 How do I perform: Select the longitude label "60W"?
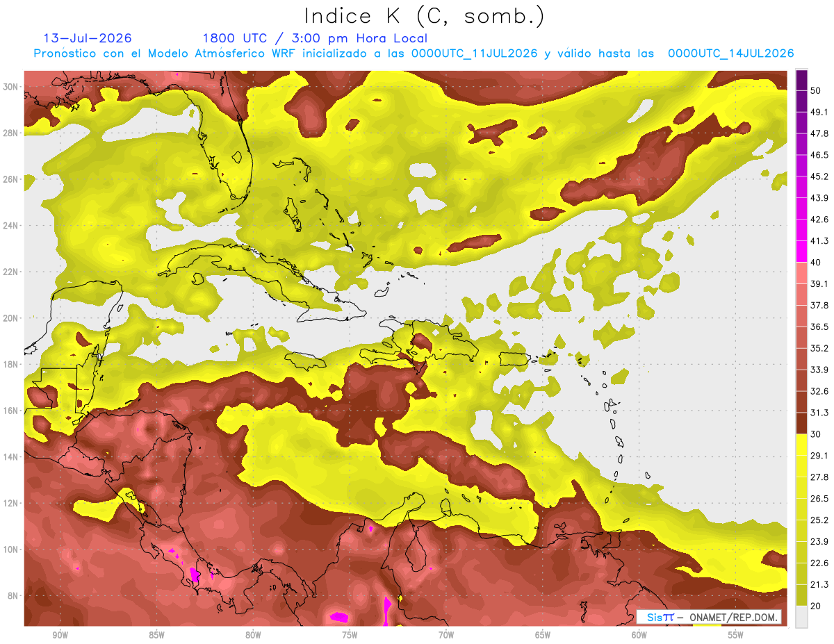pyautogui.click(x=639, y=635)
